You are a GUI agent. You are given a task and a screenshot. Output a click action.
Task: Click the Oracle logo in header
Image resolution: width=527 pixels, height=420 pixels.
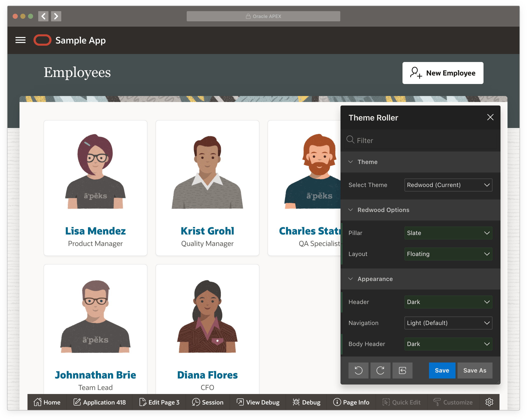tap(42, 40)
